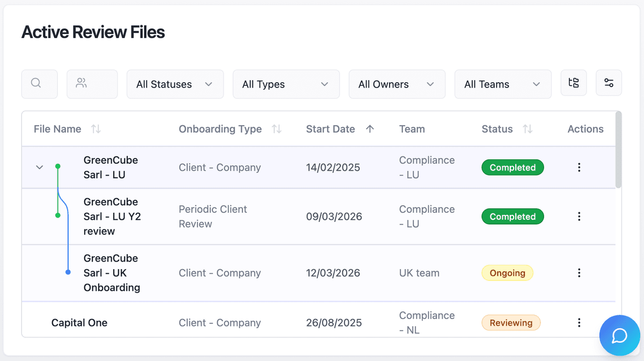Click the people filter icon
The width and height of the screenshot is (644, 361).
pos(92,84)
